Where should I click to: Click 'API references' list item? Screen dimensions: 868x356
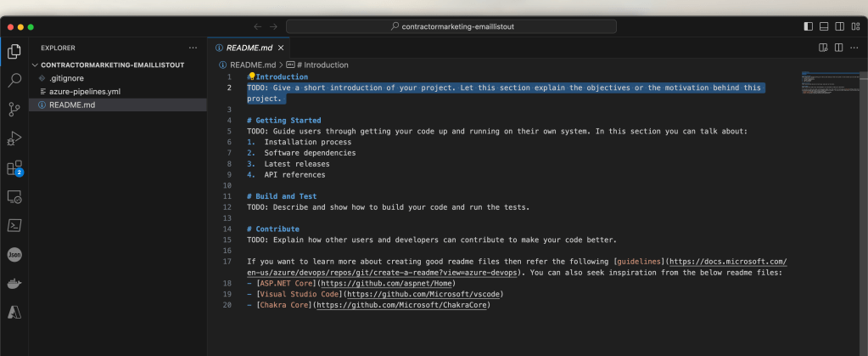294,175
